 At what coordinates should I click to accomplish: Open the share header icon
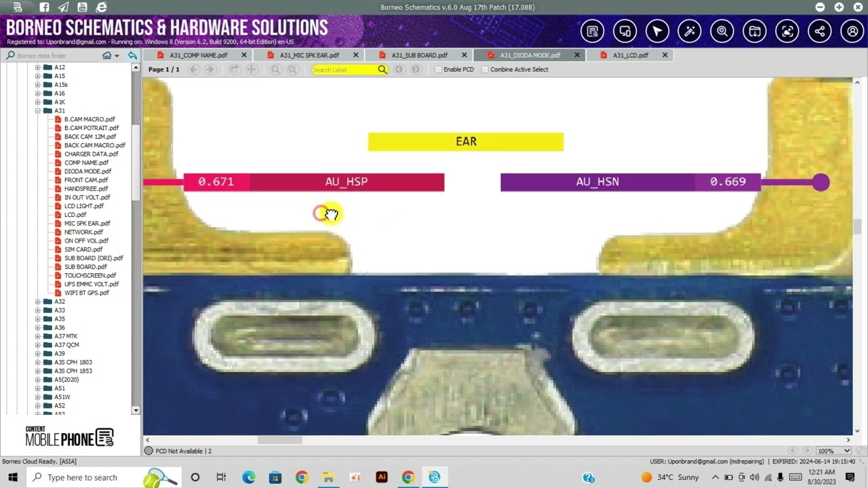click(820, 31)
